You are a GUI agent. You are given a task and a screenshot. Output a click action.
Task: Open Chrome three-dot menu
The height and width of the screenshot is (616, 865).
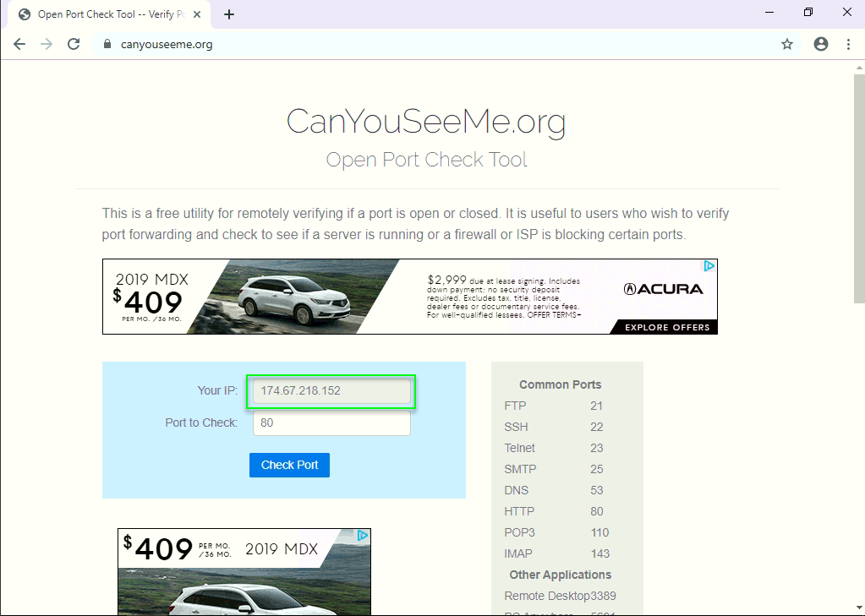point(848,44)
